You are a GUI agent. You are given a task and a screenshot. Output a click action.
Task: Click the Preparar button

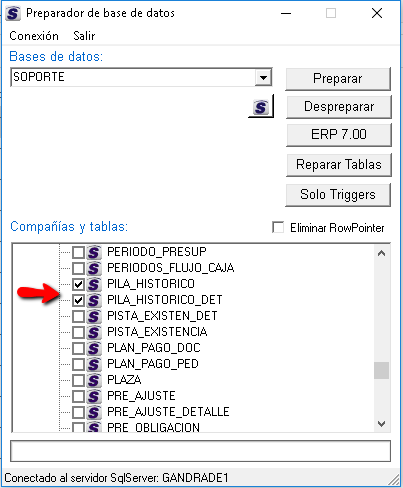(x=338, y=79)
